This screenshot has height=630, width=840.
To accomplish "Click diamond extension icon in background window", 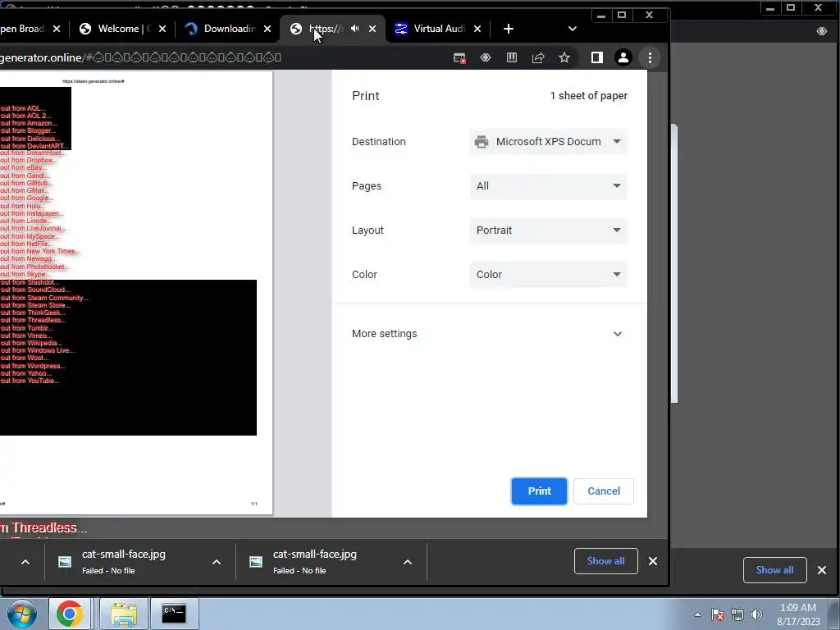I will (x=822, y=31).
